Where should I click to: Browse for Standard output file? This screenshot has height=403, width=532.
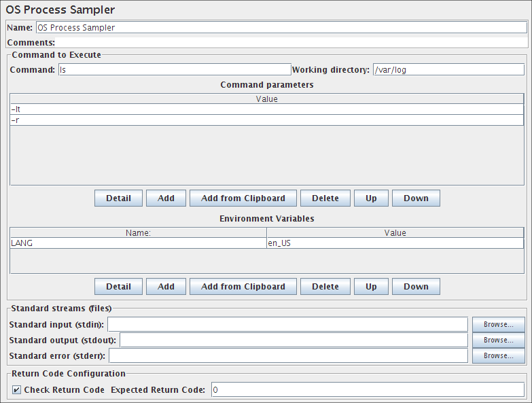(x=498, y=340)
